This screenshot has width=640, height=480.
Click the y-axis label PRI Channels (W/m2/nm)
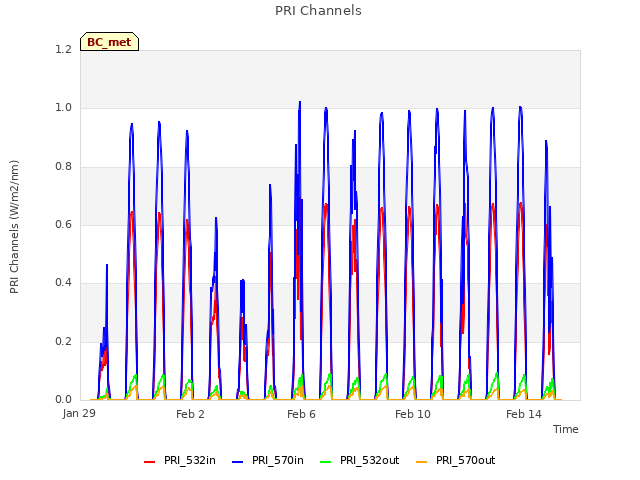[14, 227]
